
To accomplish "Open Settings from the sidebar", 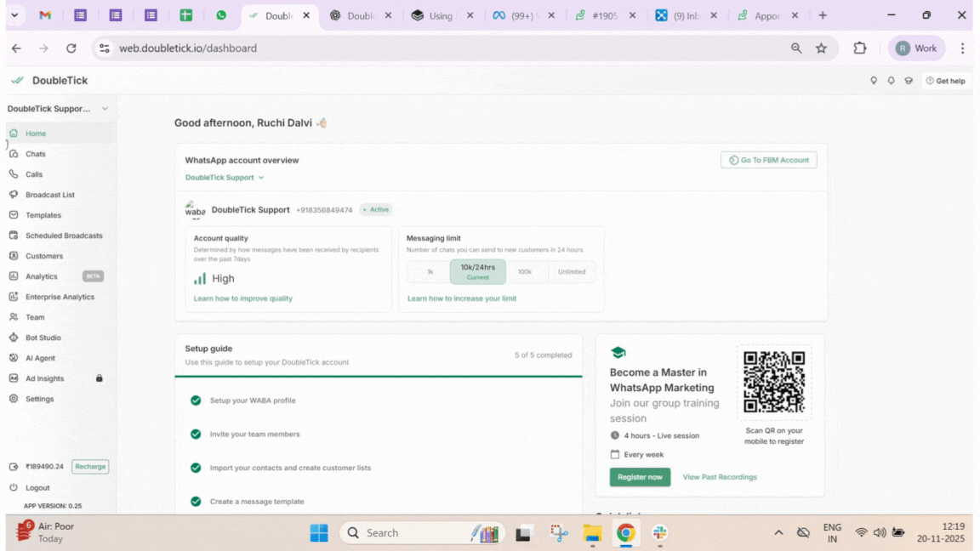I will [39, 399].
